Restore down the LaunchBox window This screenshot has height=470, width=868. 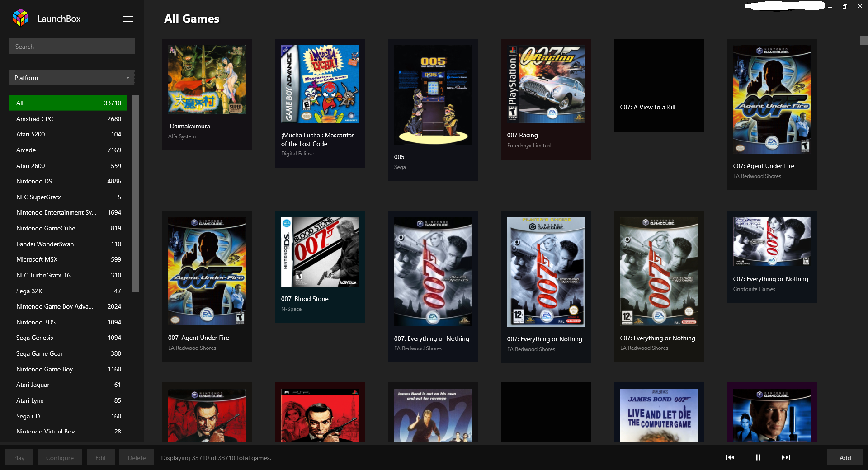[844, 6]
